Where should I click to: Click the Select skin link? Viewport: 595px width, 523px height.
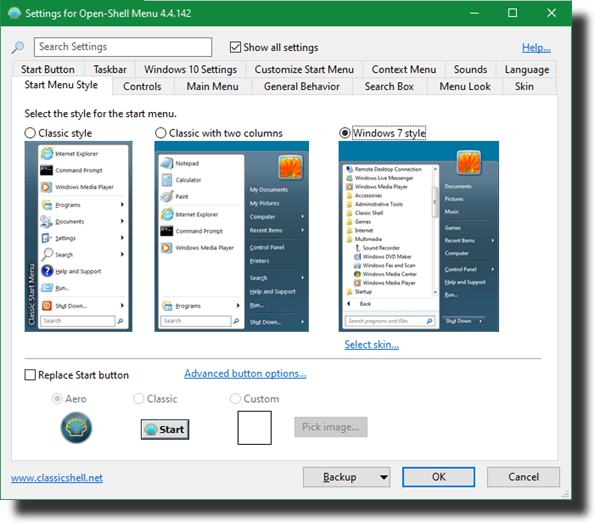371,345
